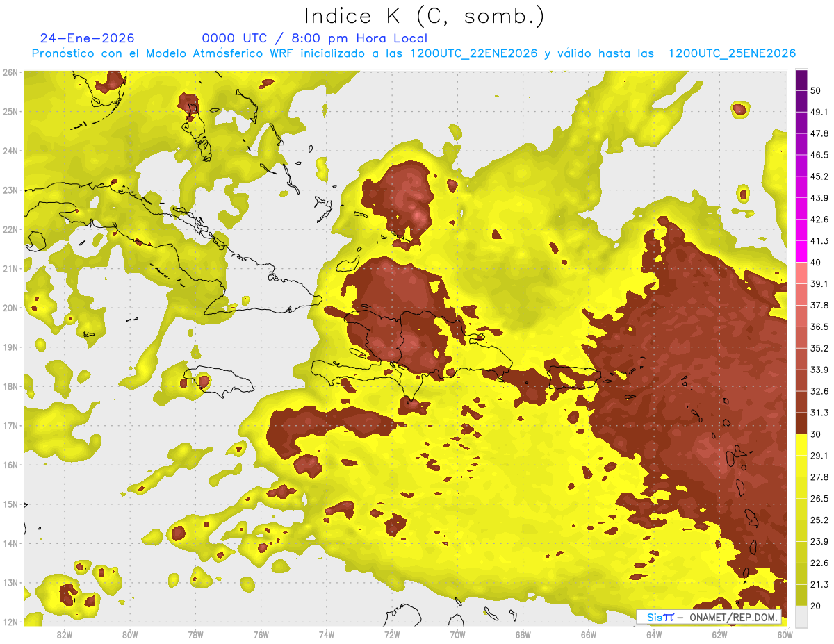Click the color bar value 46.5
The image size is (834, 644).
coord(819,155)
